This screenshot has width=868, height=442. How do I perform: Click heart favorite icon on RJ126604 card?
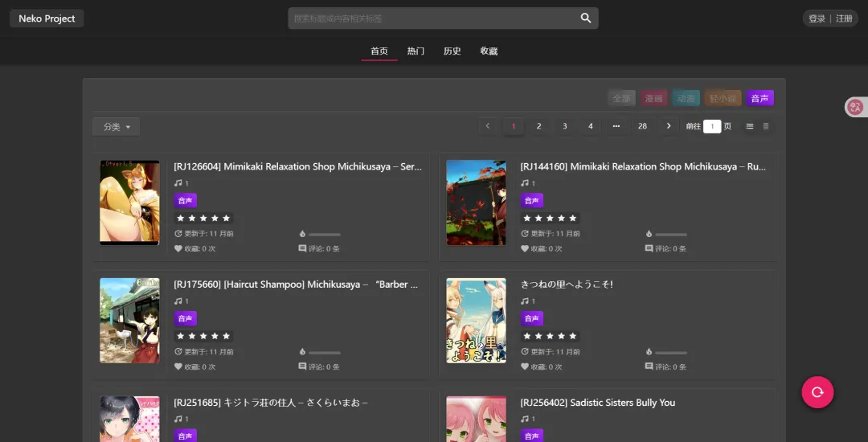click(178, 248)
